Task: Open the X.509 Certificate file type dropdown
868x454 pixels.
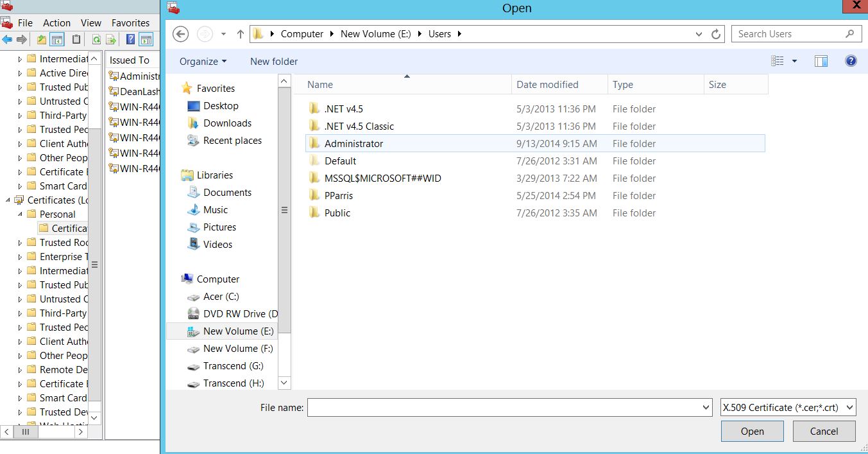Action: (788, 407)
